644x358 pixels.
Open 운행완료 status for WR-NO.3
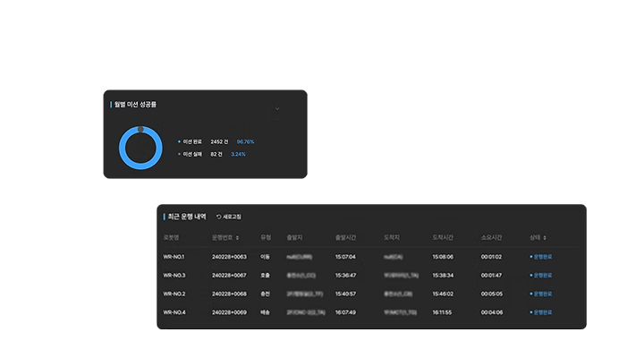click(x=541, y=276)
